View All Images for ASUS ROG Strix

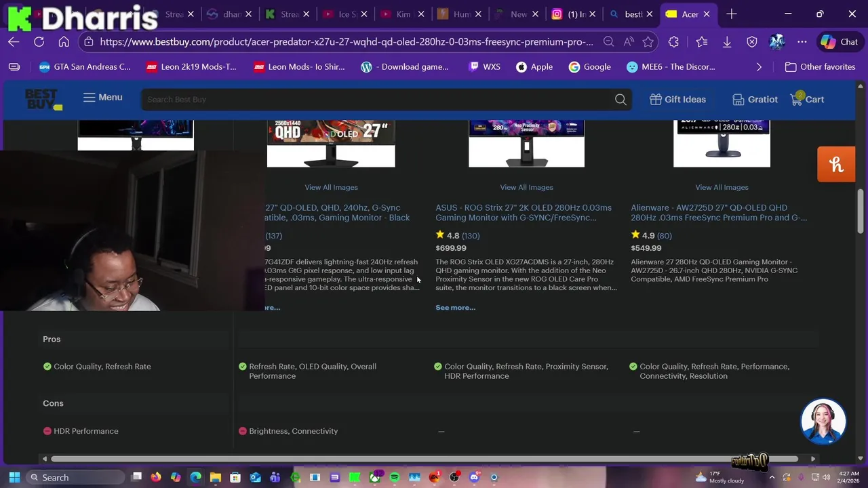[526, 187]
